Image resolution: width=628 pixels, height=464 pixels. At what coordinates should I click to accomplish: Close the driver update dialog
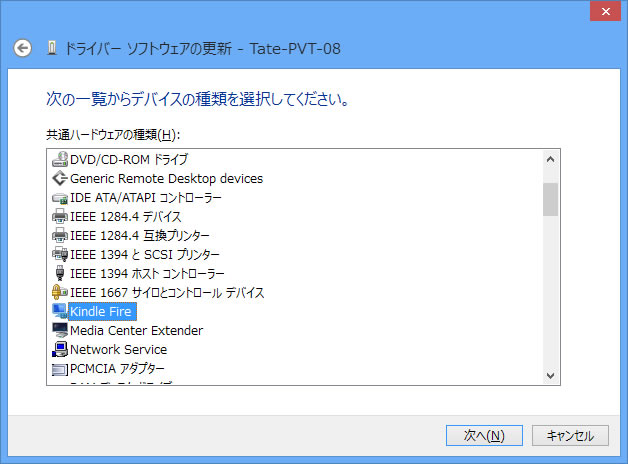(606, 11)
